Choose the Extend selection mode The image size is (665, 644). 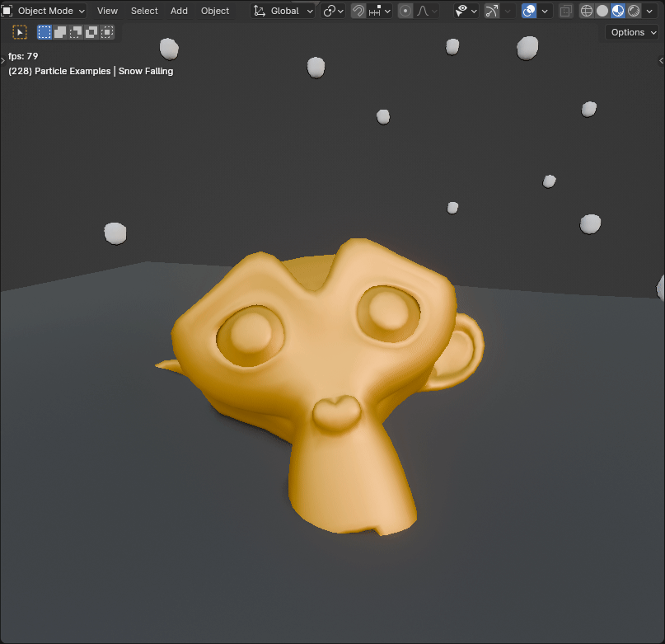[x=60, y=32]
